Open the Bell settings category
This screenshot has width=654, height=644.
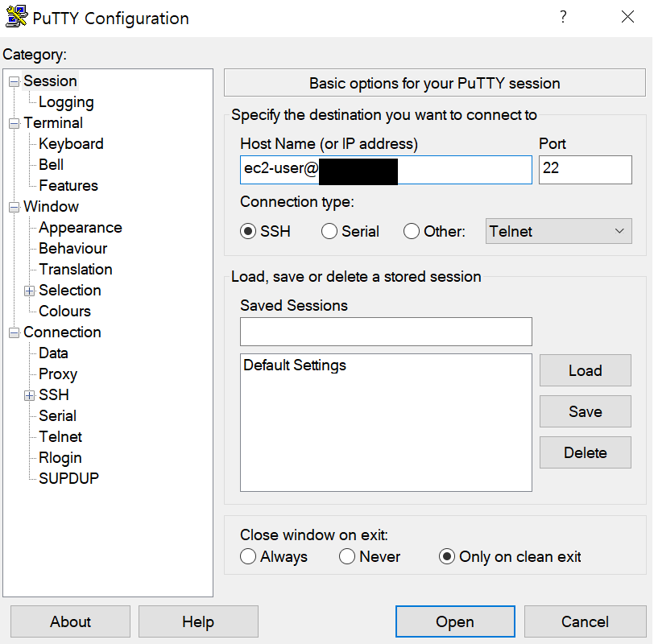(51, 165)
